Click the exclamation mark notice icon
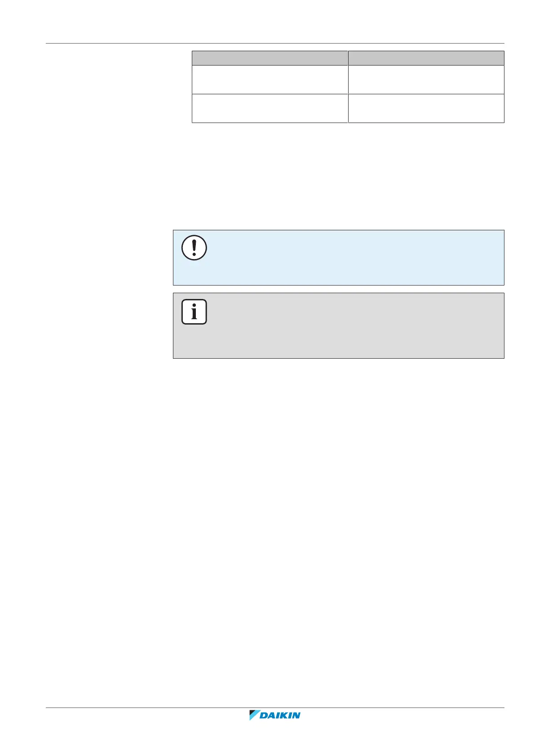Screen dimensions: 535x756 [x=194, y=247]
